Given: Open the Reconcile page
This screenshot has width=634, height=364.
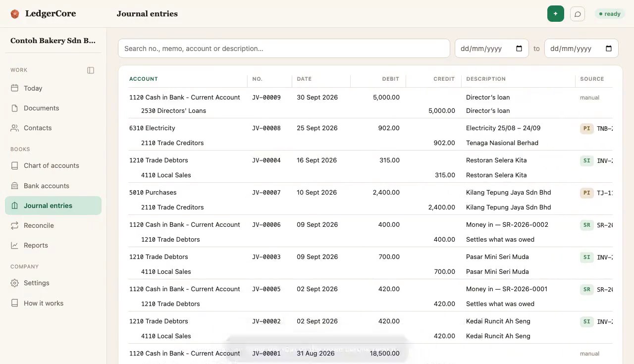Looking at the screenshot, I should pos(53,225).
